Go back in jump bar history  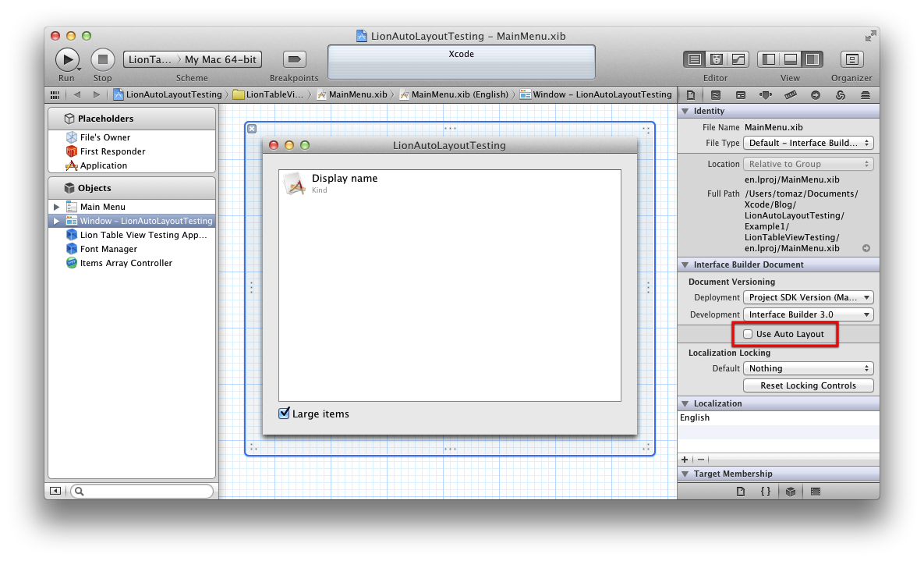pyautogui.click(x=77, y=94)
